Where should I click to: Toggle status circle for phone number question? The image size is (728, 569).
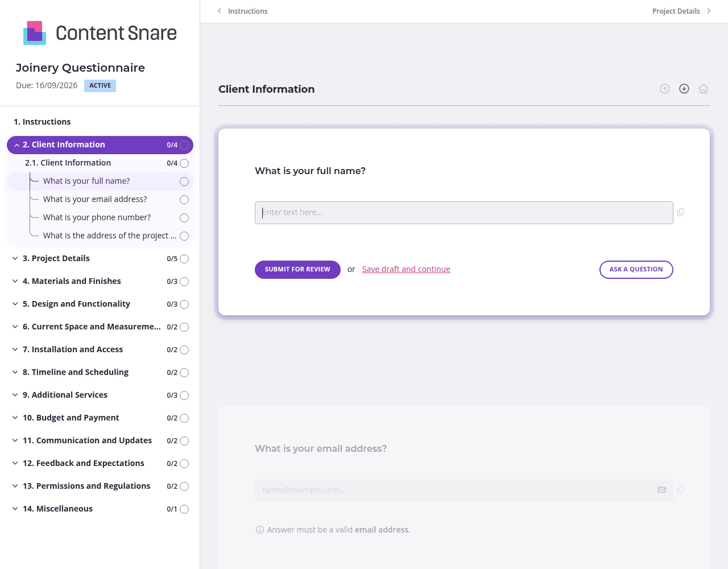click(x=184, y=218)
